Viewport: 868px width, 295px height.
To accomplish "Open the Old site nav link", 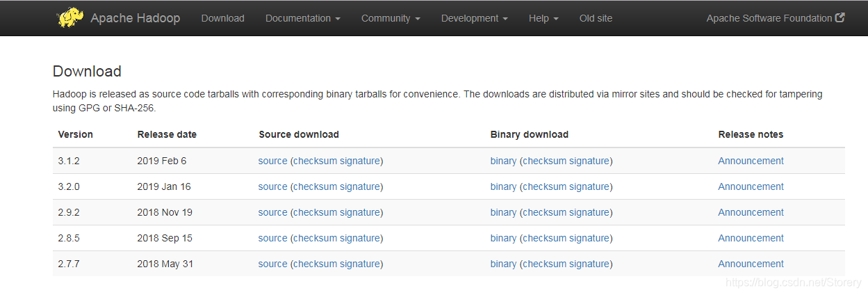I will pyautogui.click(x=596, y=18).
